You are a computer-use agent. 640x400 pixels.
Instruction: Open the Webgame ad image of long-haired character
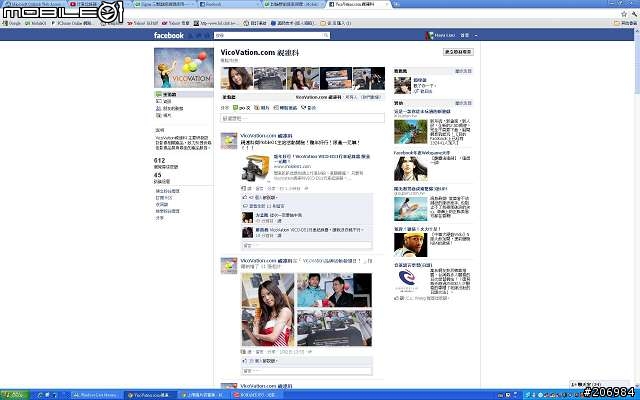click(x=411, y=169)
